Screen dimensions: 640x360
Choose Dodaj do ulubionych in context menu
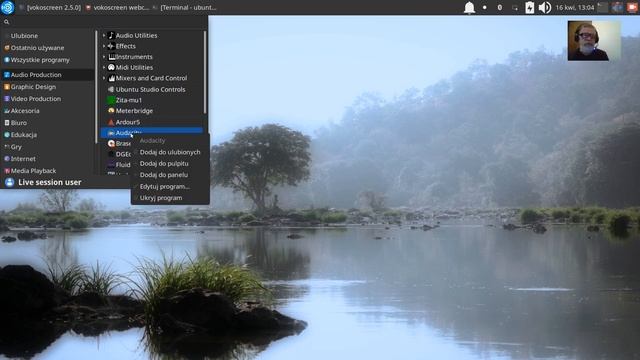pyautogui.click(x=170, y=152)
